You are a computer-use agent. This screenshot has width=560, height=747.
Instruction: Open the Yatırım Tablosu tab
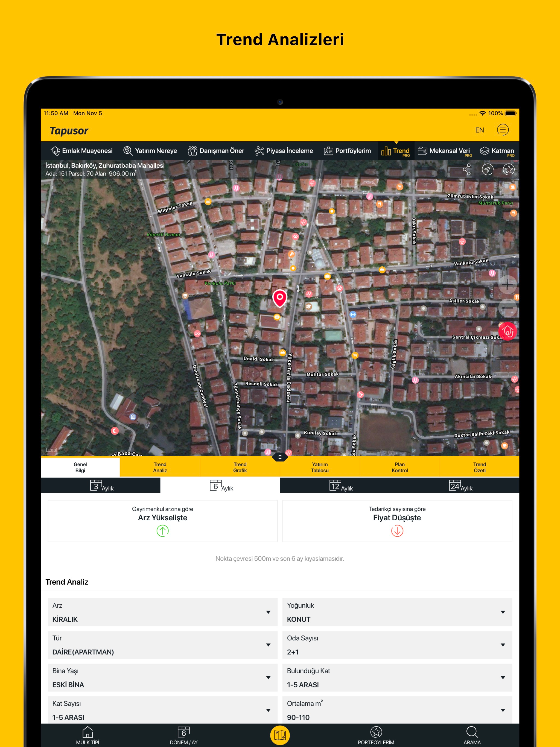320,467
